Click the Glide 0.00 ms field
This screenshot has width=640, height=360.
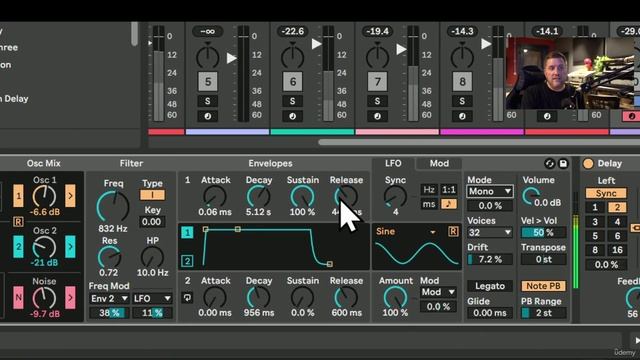[489, 313]
